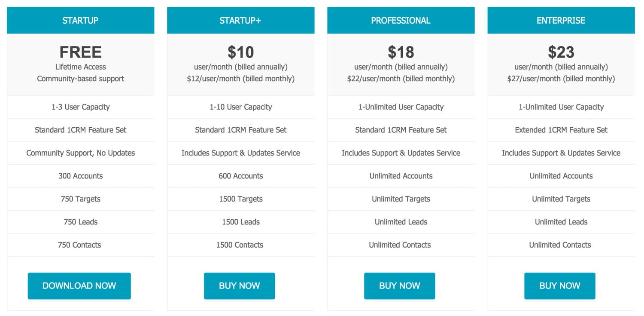Viewport: 644px width, 316px height.
Task: Select the PROFESSIONAL plan header
Action: tap(401, 20)
